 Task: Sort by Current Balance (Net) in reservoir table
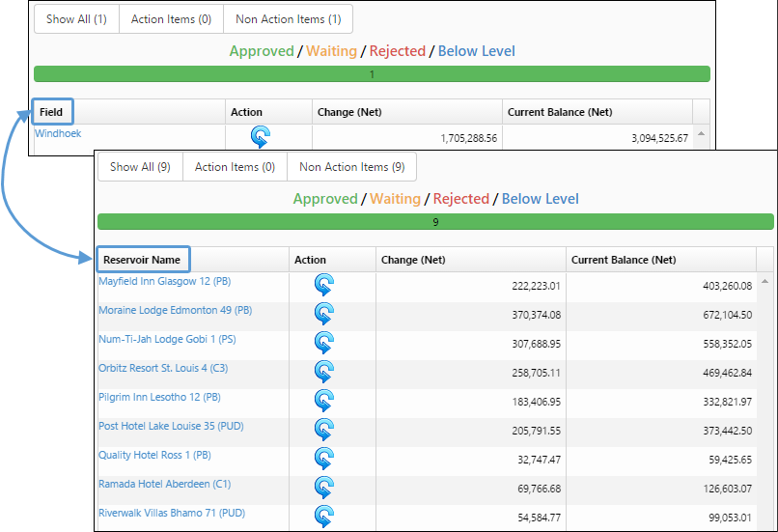(661, 260)
